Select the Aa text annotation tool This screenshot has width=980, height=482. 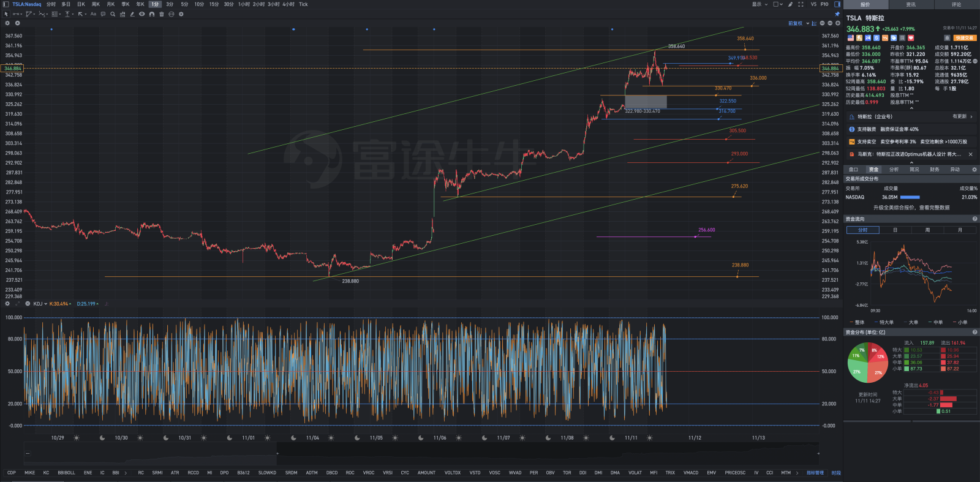click(93, 14)
